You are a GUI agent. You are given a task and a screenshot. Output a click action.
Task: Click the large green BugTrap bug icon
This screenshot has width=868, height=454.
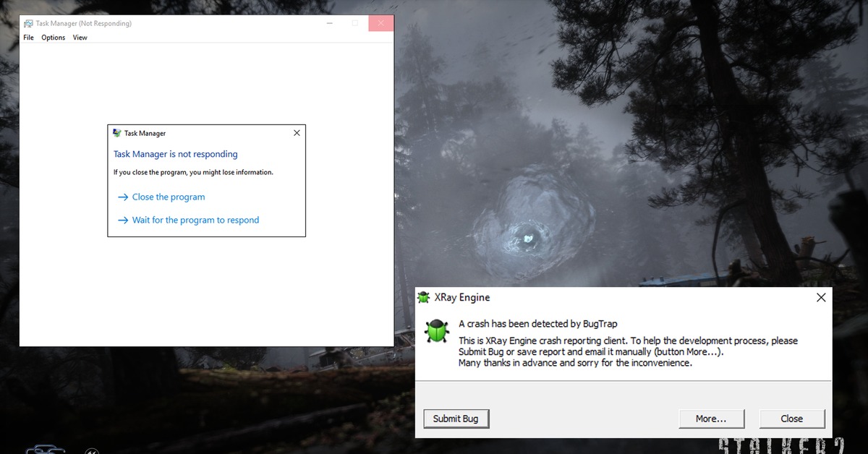pos(436,330)
